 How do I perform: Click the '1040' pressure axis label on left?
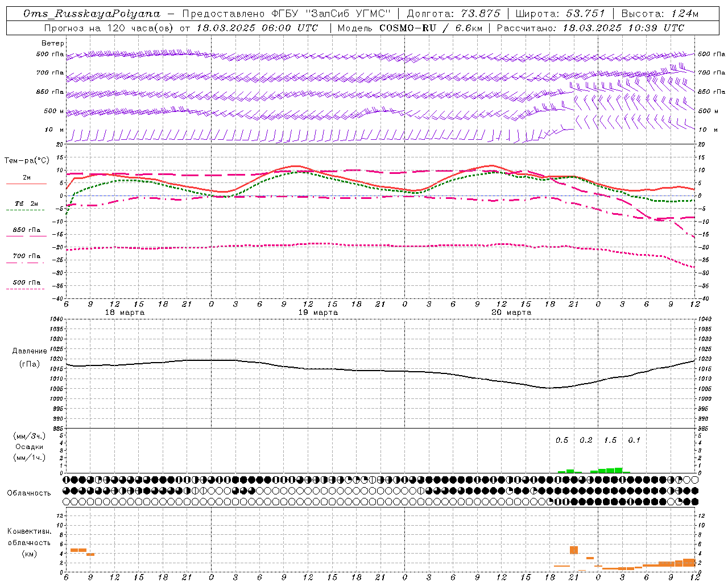click(55, 319)
